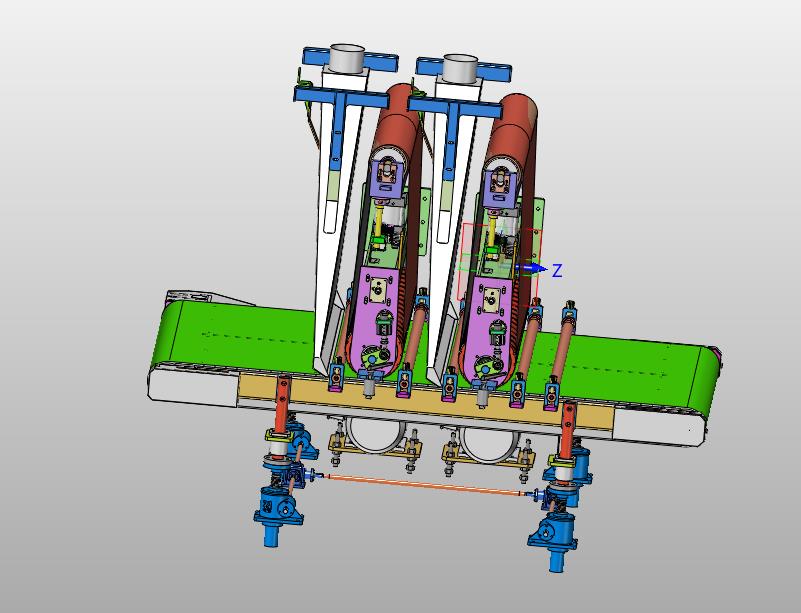Pick the right gray cylindrical duct on top
Image resolution: width=801 pixels, height=613 pixels.
point(461,68)
